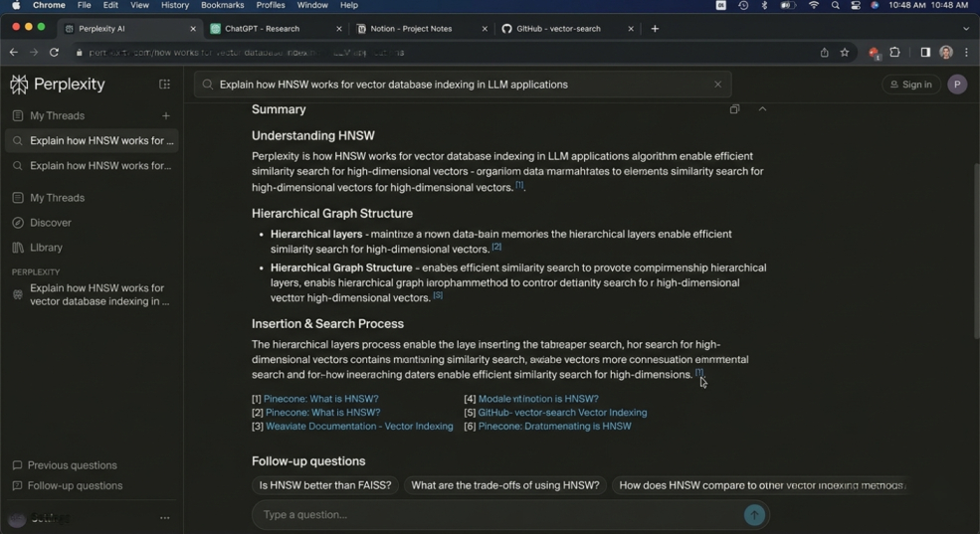Click the top search query field
Image resolution: width=980 pixels, height=534 pixels.
[x=463, y=85]
